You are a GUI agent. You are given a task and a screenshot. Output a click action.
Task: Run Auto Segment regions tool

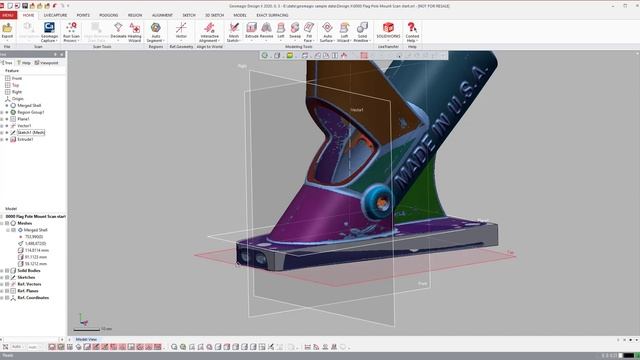(x=156, y=31)
